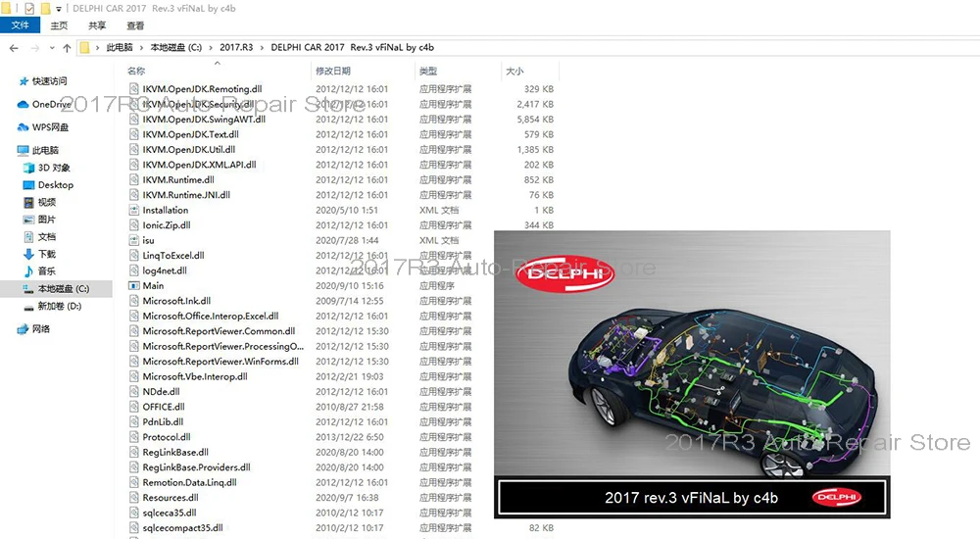Click the IKVM.Runtime.dll file icon
980x539 pixels.
click(x=133, y=179)
